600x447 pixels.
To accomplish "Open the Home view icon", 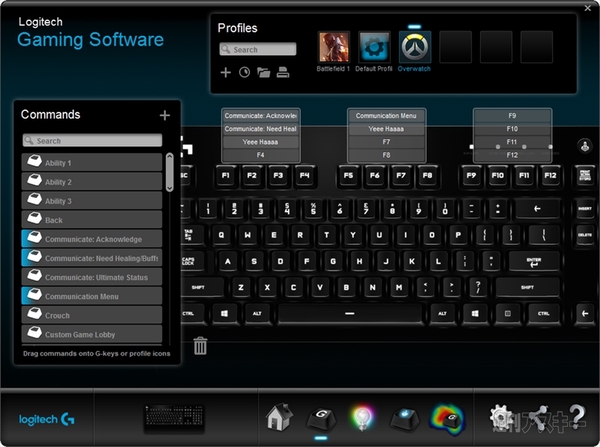I will click(279, 417).
